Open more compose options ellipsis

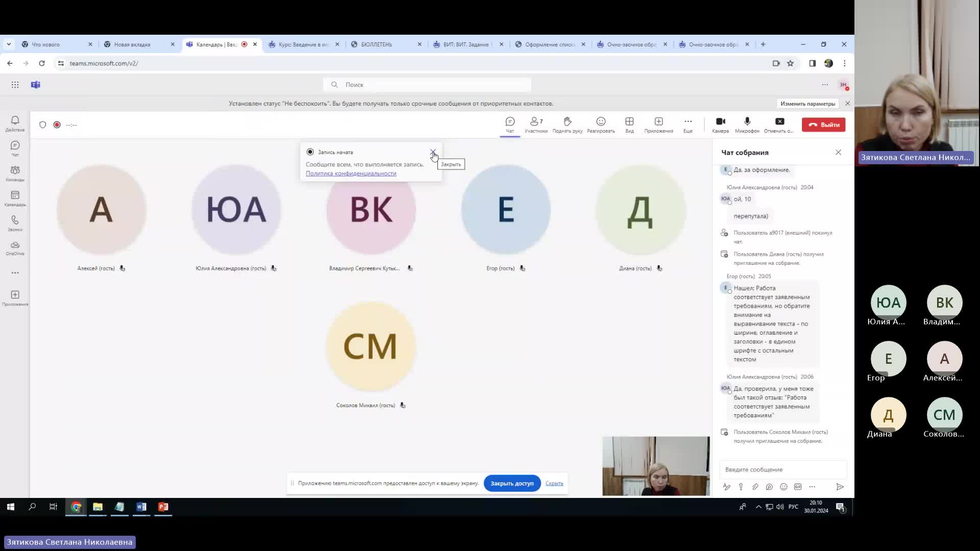tap(812, 487)
